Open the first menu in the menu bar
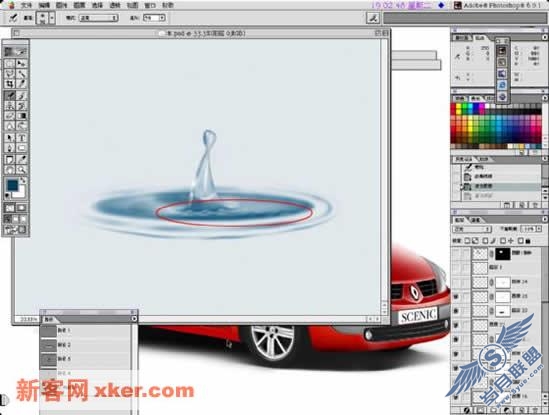Image resolution: width=549 pixels, height=415 pixels. 27,5
